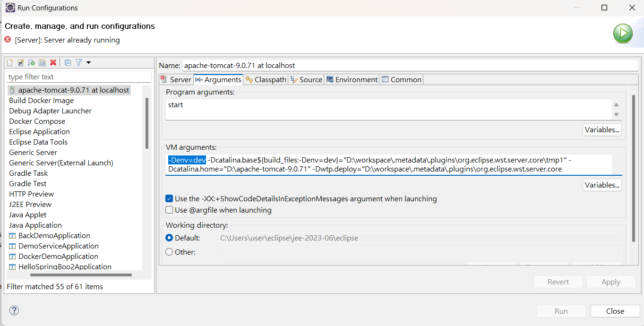The height and width of the screenshot is (326, 644).
Task: Click the Run button
Action: (561, 311)
